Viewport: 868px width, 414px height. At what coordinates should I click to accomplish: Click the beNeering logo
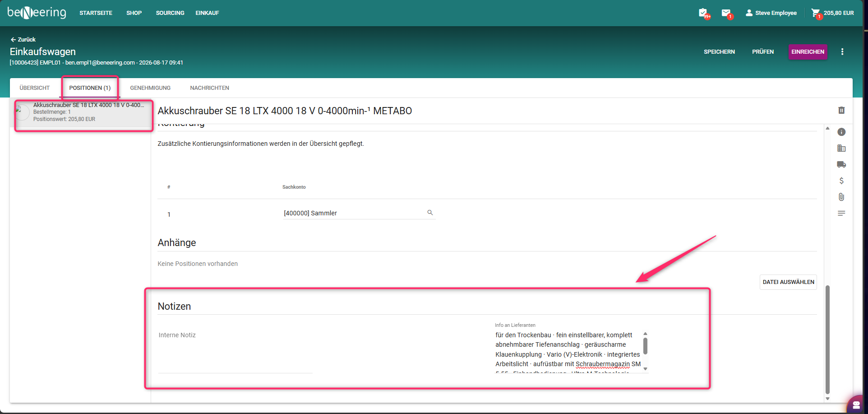(x=37, y=13)
